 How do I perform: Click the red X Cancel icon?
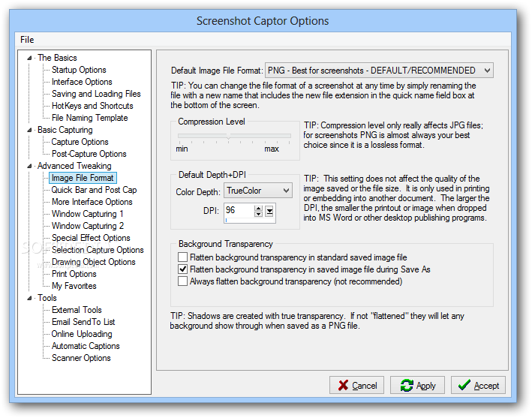343,385
